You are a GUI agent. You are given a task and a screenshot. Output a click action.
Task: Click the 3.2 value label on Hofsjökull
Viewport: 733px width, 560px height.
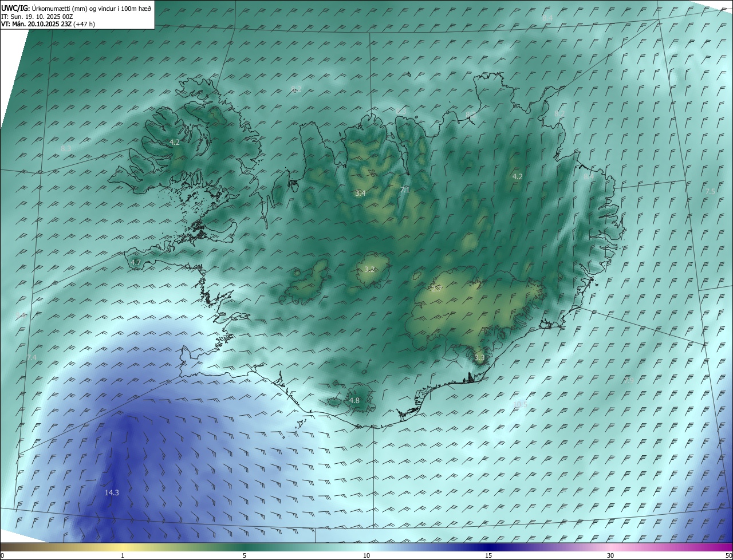[x=369, y=269]
